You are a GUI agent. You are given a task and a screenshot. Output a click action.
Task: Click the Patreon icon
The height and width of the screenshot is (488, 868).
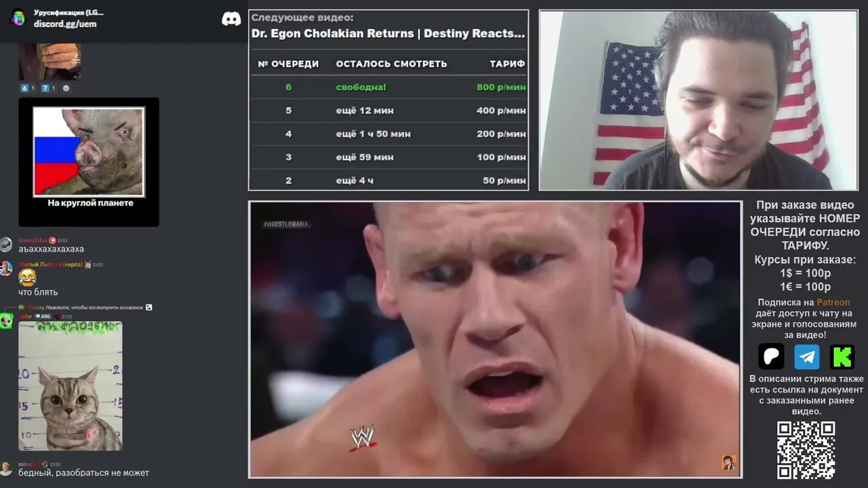point(771,357)
